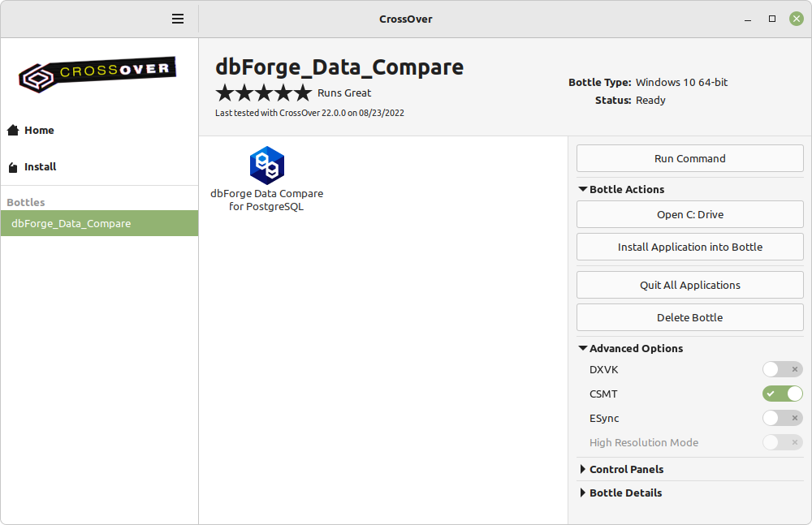Screen dimensions: 812x525
Task: Click Install Application into Bottle
Action: coord(689,247)
